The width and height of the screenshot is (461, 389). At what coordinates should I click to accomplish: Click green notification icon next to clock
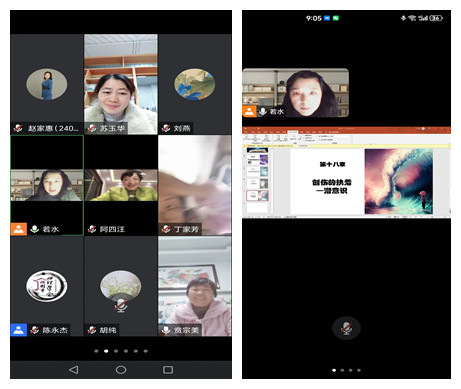336,18
